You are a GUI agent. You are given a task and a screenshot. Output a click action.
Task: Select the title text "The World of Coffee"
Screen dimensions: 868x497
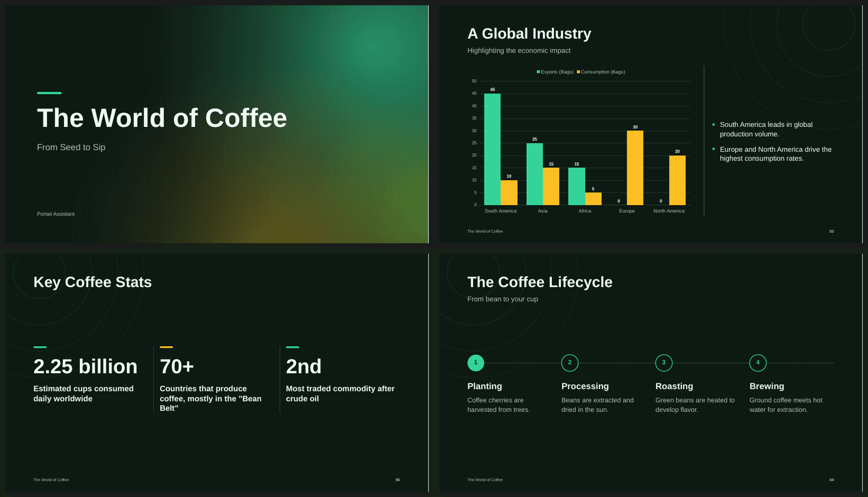(x=162, y=118)
